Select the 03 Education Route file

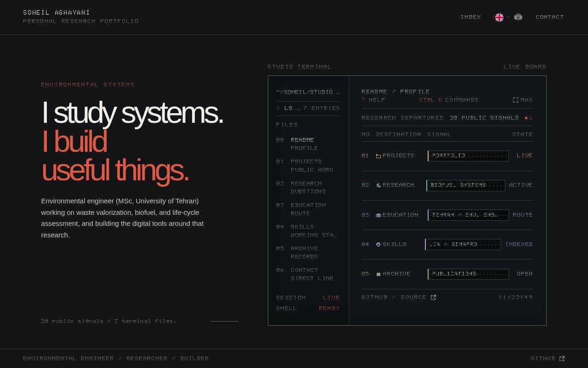tap(308, 209)
